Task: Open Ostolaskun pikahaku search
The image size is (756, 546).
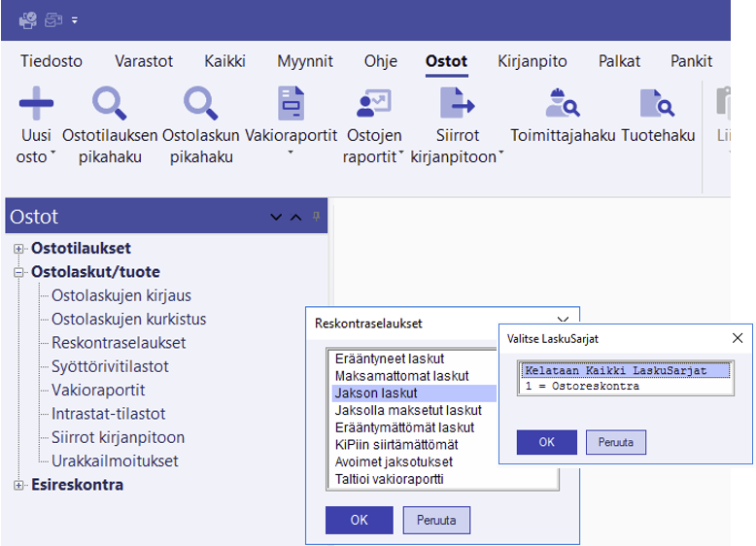Action: (201, 103)
